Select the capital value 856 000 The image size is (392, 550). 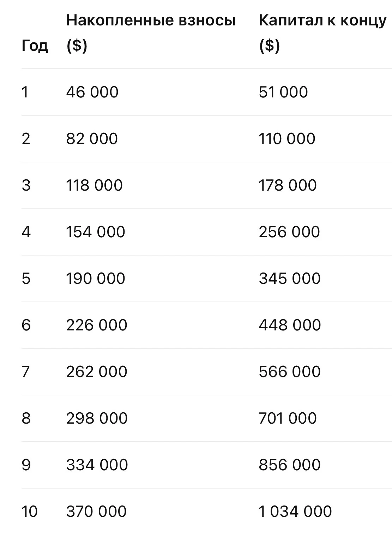coord(290,465)
